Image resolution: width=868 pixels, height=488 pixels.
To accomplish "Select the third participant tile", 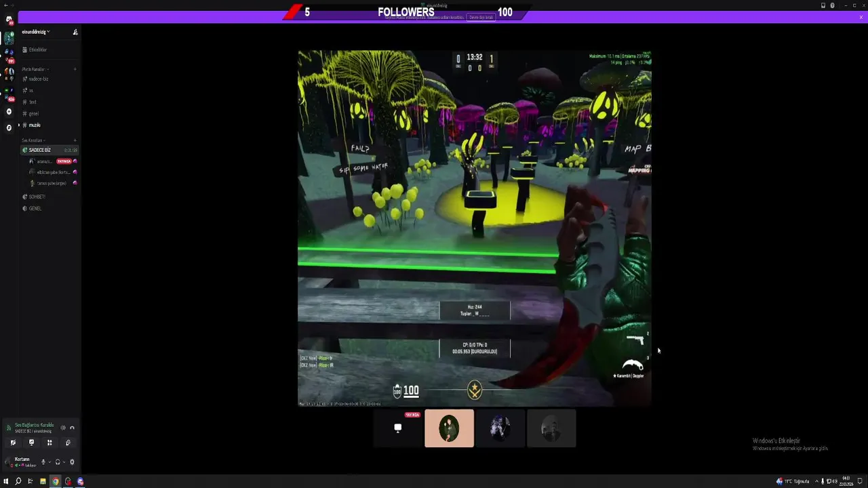I will [500, 428].
